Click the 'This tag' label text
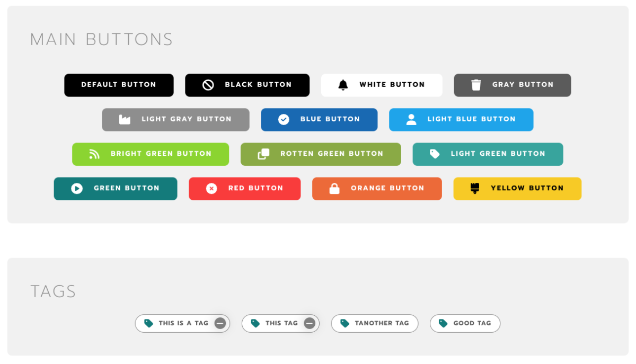This screenshot has width=636, height=364. [281, 323]
